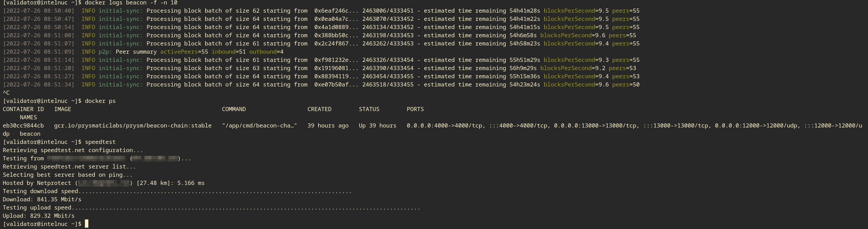
Task: Click the 'Testing download speed' progress line
Action: (177, 191)
